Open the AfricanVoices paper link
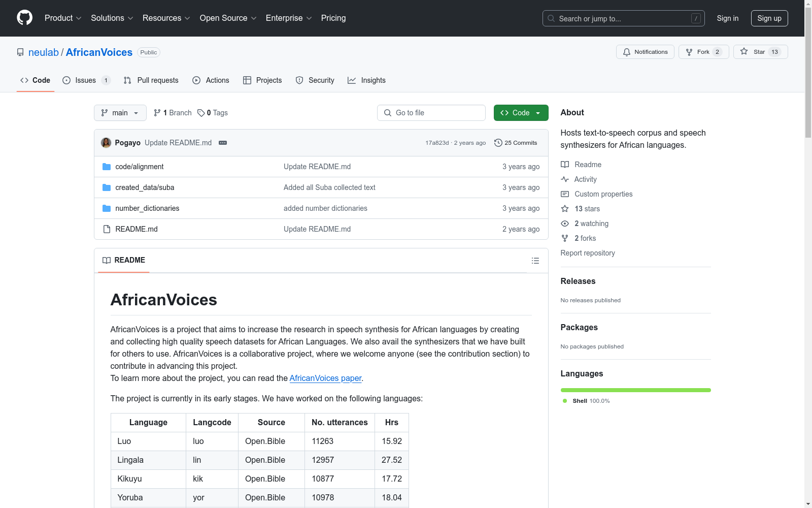 click(325, 378)
